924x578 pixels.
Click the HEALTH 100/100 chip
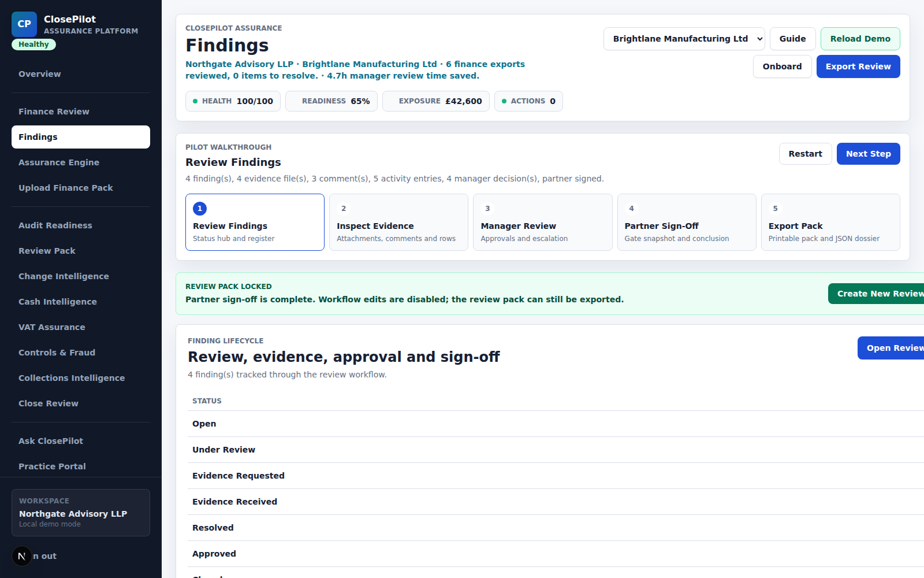coord(233,101)
